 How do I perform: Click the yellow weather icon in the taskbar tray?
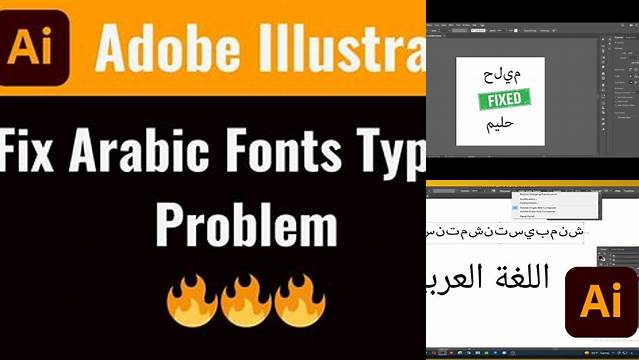point(587,353)
